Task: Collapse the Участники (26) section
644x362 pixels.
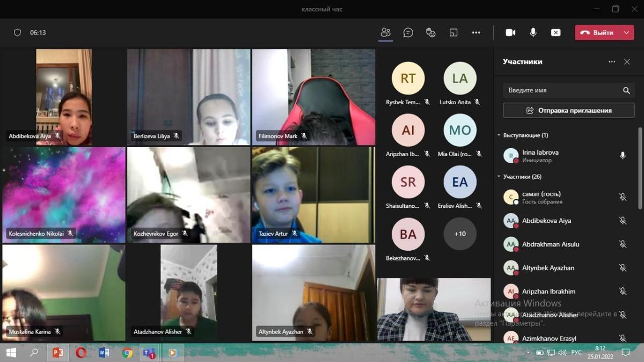Action: (499, 177)
